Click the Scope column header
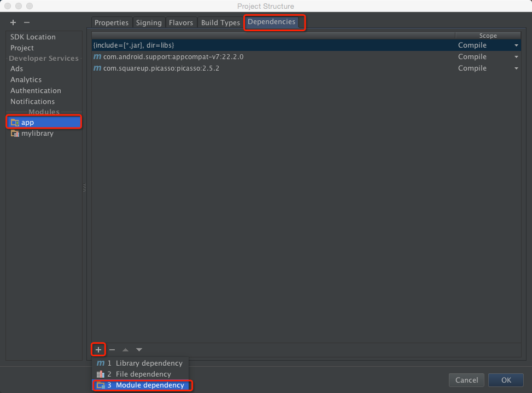This screenshot has width=532, height=393. pyautogui.click(x=488, y=36)
